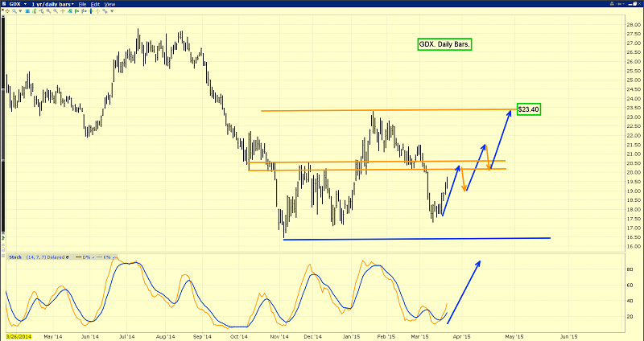Click the link group icon in title bar
The width and height of the screenshot is (644, 341).
612,4
